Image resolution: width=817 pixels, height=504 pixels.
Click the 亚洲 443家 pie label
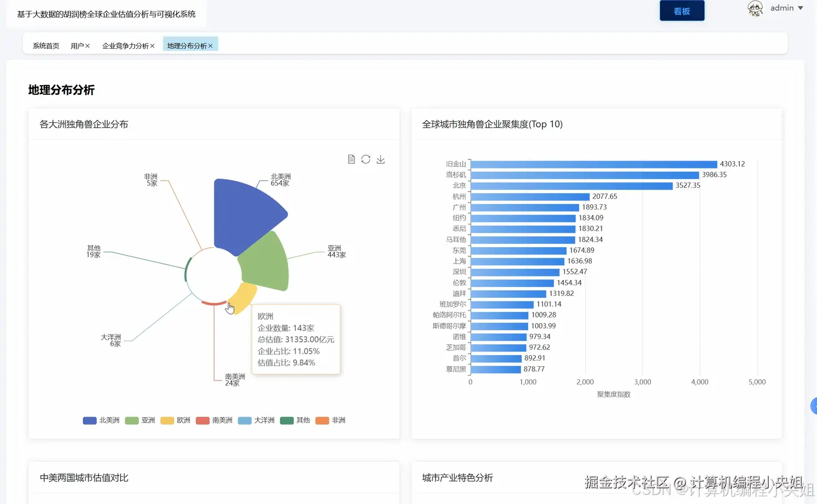[x=336, y=252]
